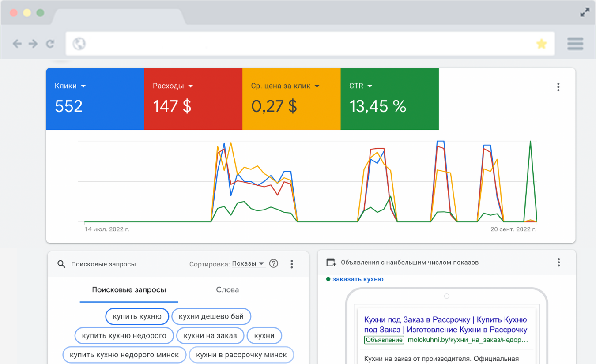Toggle fullscreen with the expand arrows icon
This screenshot has height=364, width=596.
pyautogui.click(x=585, y=12)
